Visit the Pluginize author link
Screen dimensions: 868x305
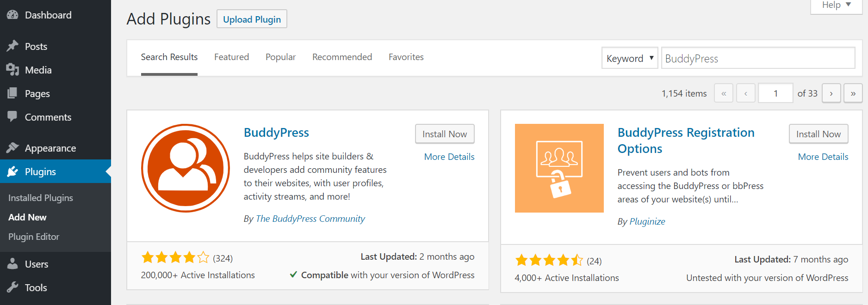pyautogui.click(x=647, y=221)
